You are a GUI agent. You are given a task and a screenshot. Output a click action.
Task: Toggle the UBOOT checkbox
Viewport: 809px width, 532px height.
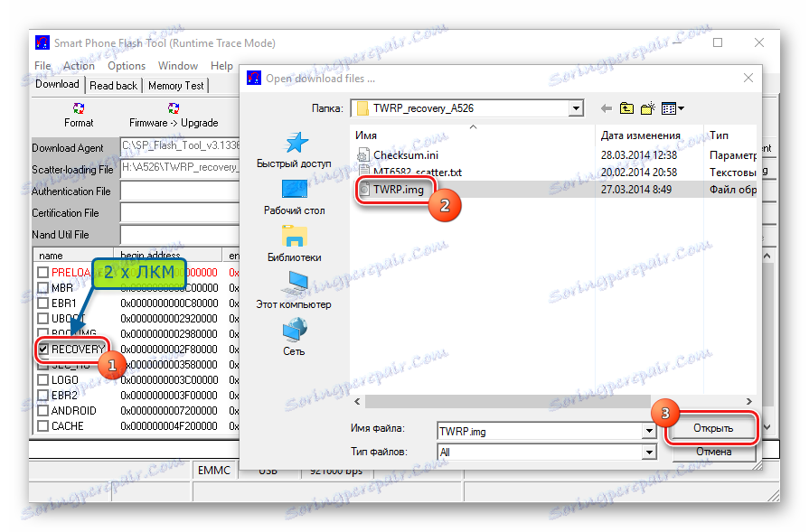(x=42, y=319)
